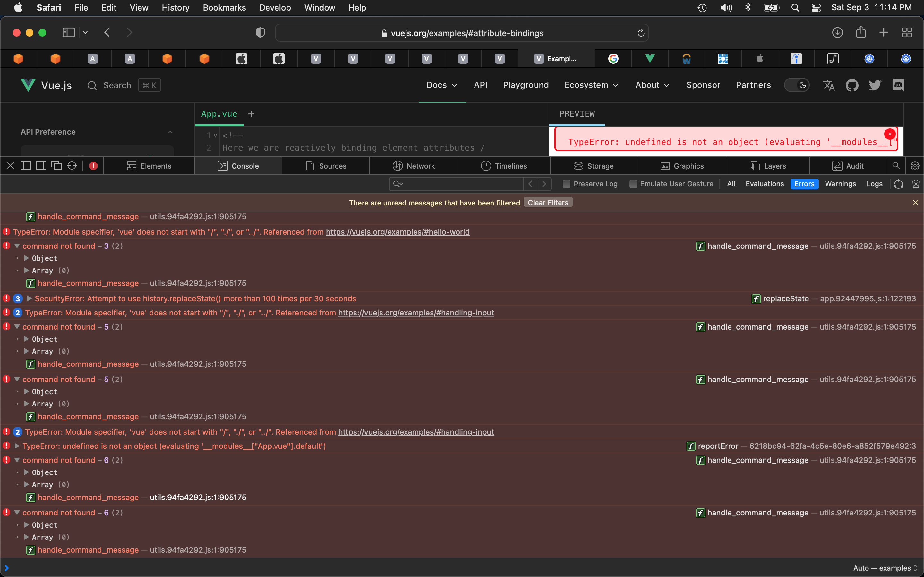Image resolution: width=924 pixels, height=577 pixels.
Task: Open Vue.js Discord chat icon
Action: point(898,85)
